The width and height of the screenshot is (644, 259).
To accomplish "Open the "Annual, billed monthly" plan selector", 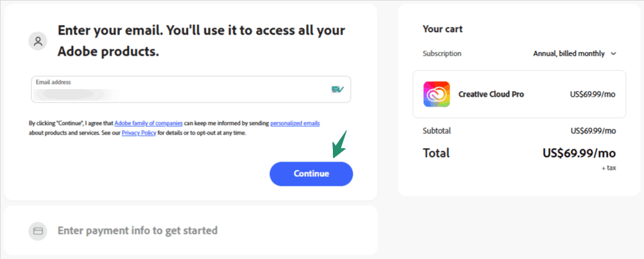I will (569, 54).
